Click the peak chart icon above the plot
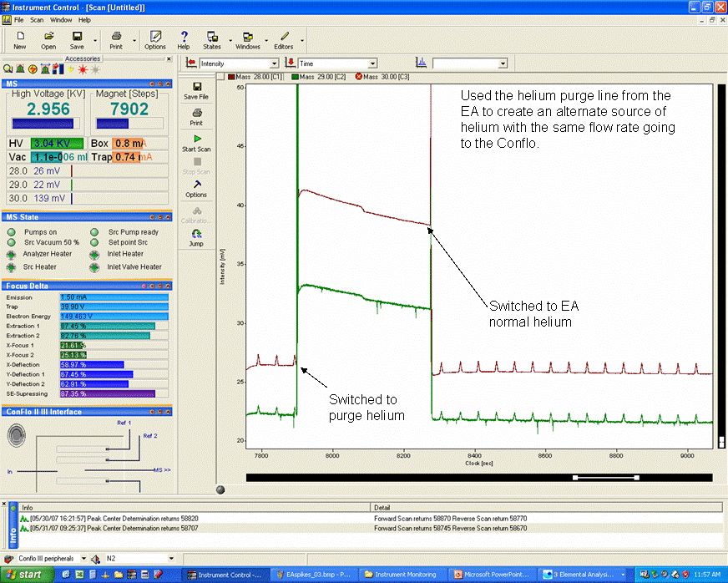728x583 pixels. (421, 63)
